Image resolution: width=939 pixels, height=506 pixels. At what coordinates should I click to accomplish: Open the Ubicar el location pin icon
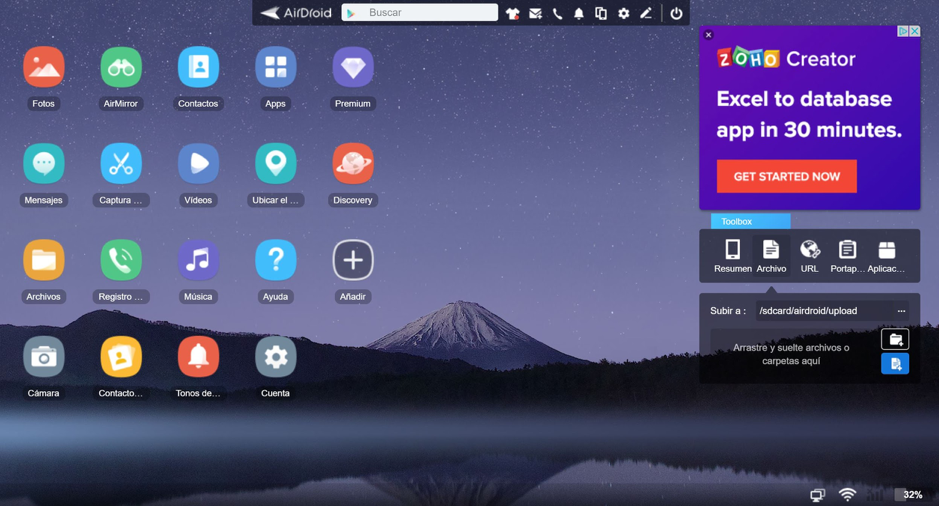pyautogui.click(x=275, y=163)
